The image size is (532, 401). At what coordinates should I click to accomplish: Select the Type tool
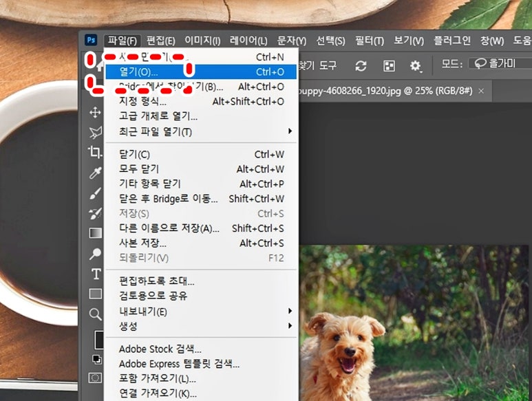[x=96, y=274]
